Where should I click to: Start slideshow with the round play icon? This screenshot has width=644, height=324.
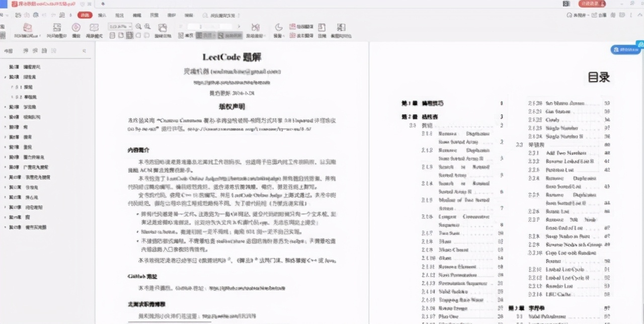(x=75, y=27)
